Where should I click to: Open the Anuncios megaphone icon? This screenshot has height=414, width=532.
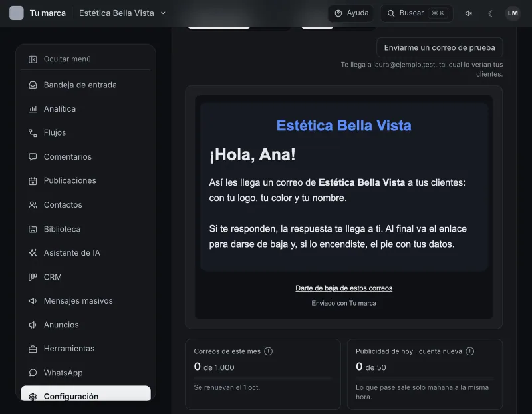click(33, 325)
